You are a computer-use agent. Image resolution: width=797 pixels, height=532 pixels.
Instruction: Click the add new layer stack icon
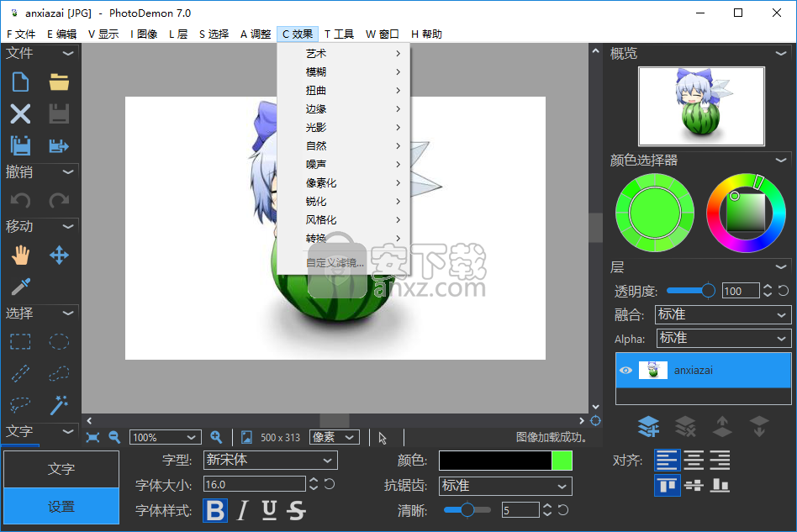(648, 426)
